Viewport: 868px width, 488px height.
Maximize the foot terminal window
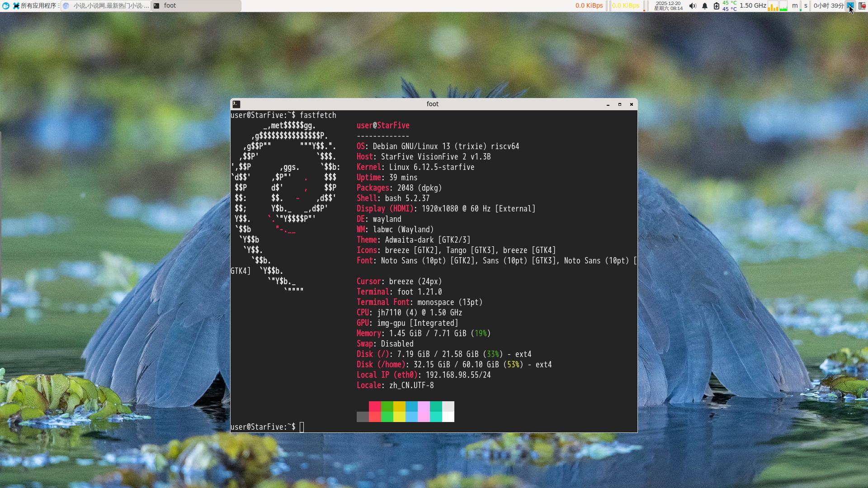619,104
